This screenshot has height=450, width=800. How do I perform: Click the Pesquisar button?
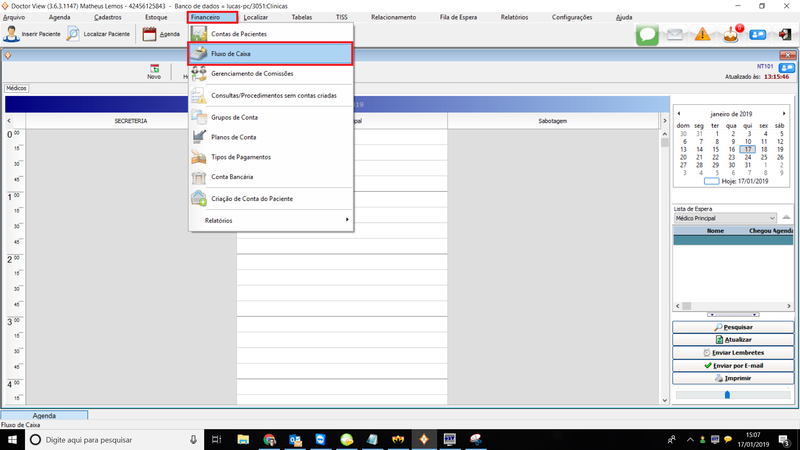tap(733, 327)
